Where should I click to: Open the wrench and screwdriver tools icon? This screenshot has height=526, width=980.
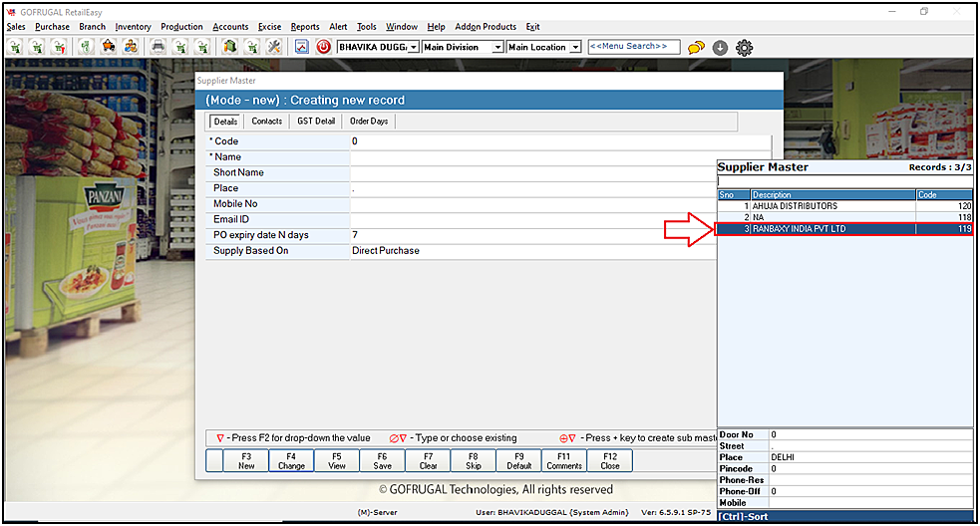tap(274, 47)
